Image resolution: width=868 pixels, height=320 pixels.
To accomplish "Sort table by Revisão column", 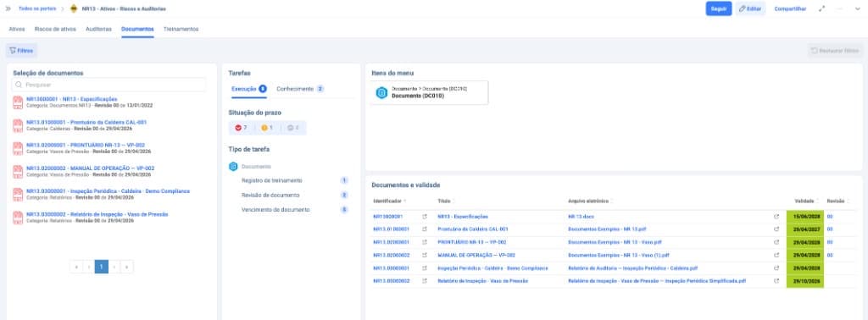I will [837, 201].
